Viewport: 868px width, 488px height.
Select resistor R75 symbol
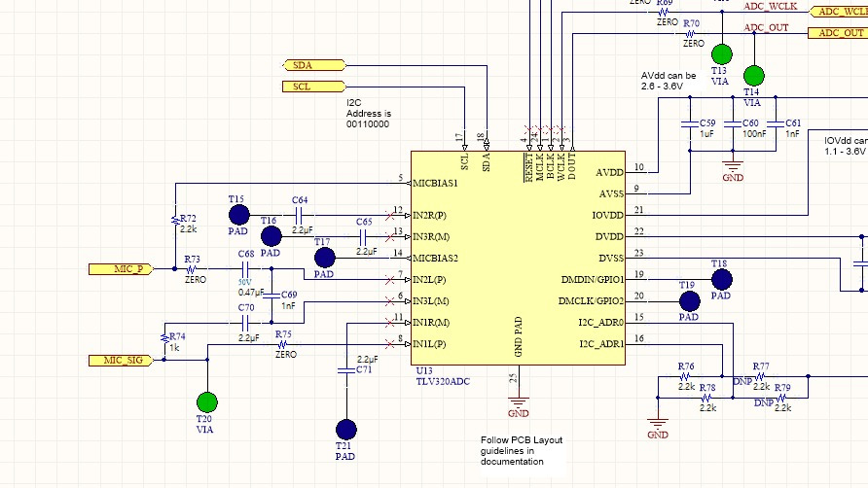[282, 344]
